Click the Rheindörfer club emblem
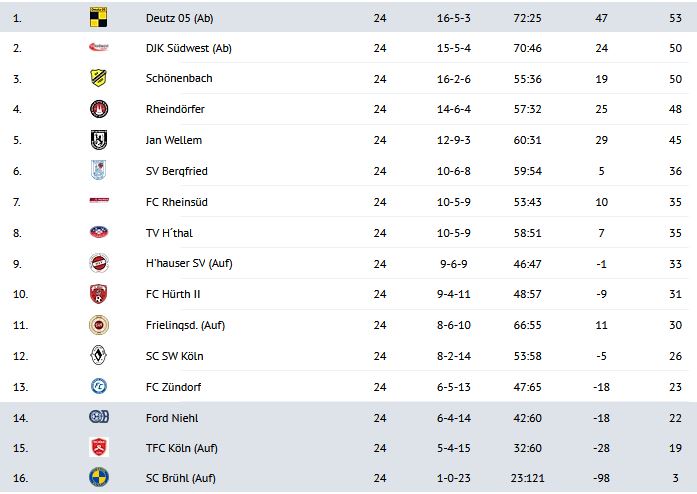 click(x=99, y=109)
